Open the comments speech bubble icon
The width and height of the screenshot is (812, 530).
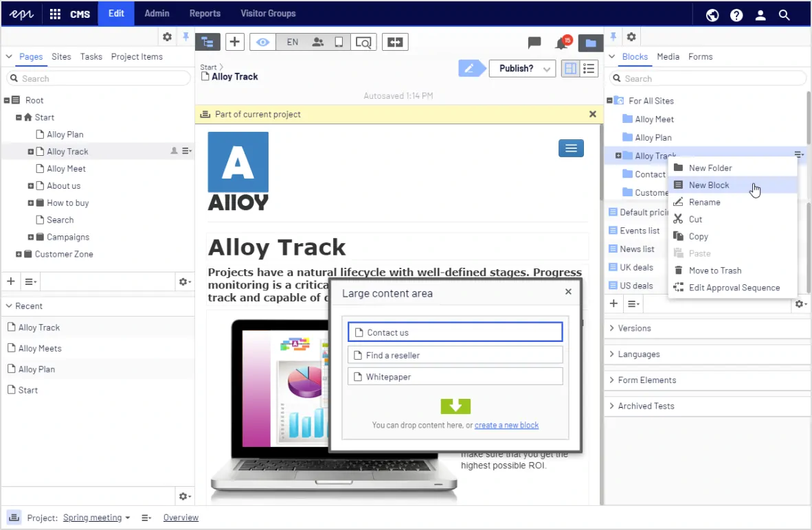534,43
